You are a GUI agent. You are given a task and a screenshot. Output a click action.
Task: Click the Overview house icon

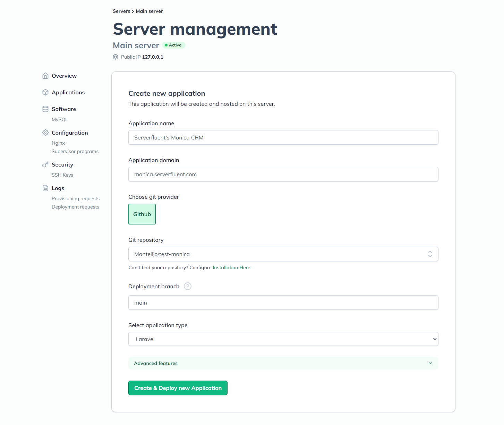coord(45,76)
